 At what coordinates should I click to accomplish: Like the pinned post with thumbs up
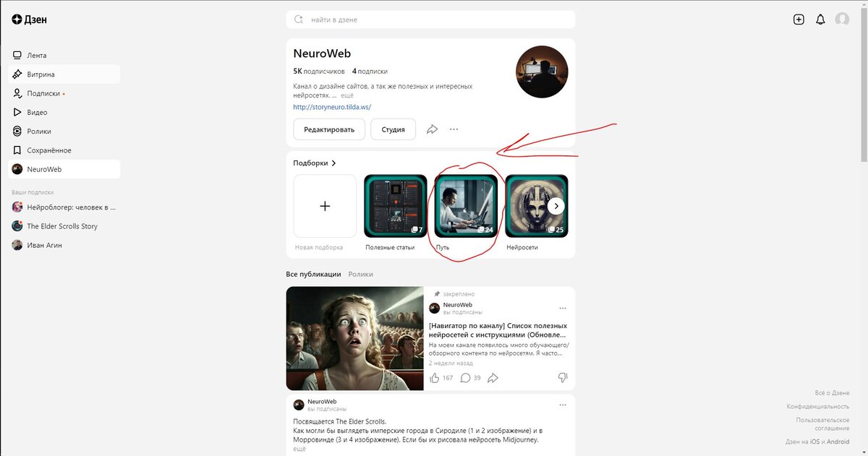435,377
